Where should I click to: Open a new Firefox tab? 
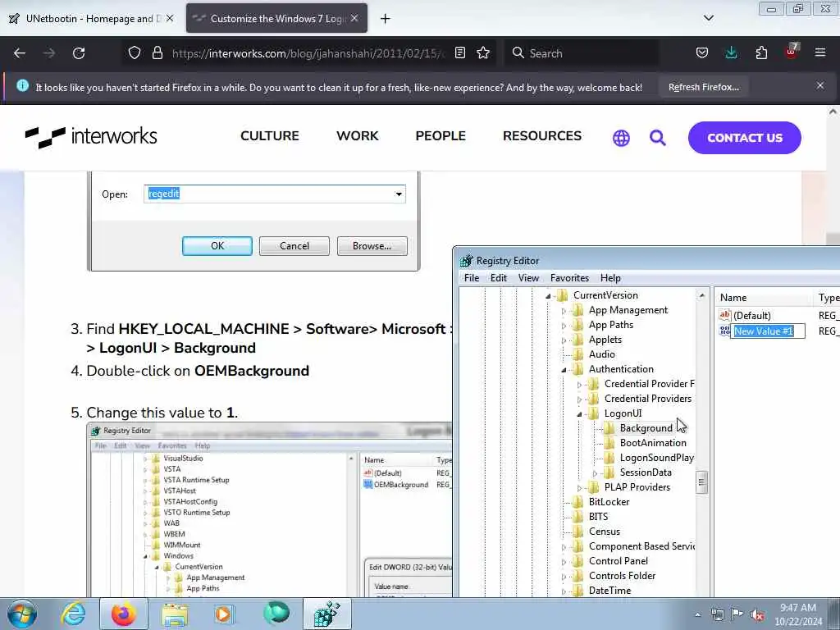tap(386, 19)
